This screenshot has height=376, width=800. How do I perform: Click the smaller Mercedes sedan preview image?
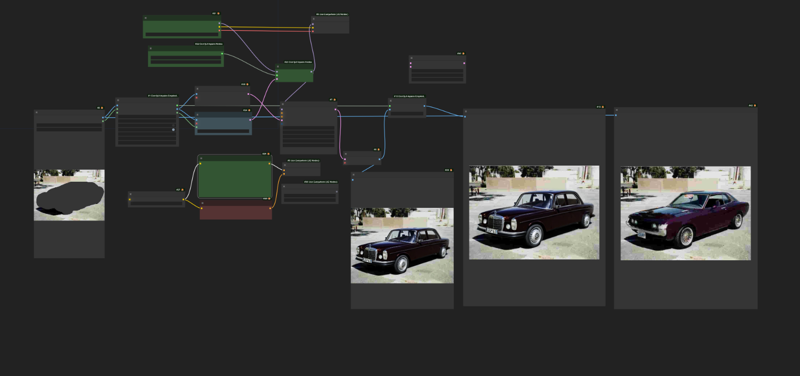pyautogui.click(x=402, y=245)
